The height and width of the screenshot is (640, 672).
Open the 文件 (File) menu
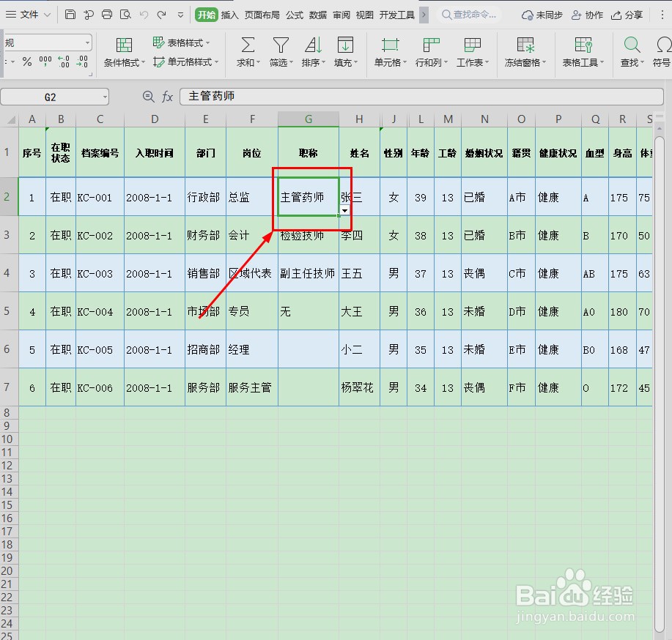coord(29,15)
